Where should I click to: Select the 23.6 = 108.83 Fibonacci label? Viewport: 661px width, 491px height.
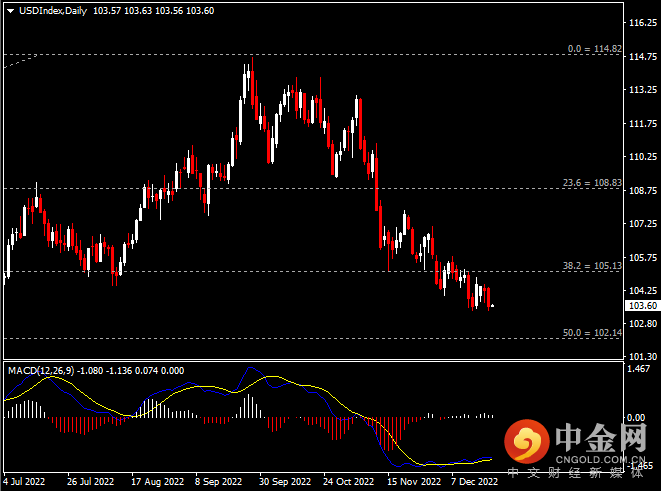tap(595, 183)
